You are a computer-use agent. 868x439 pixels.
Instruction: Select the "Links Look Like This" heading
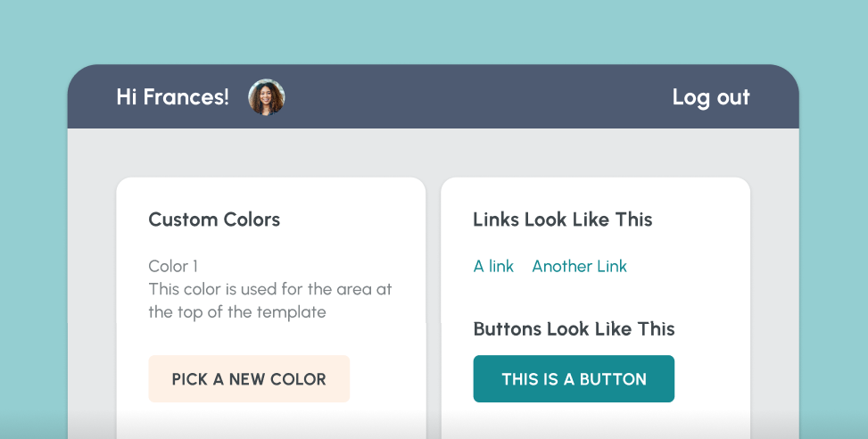[x=562, y=219]
